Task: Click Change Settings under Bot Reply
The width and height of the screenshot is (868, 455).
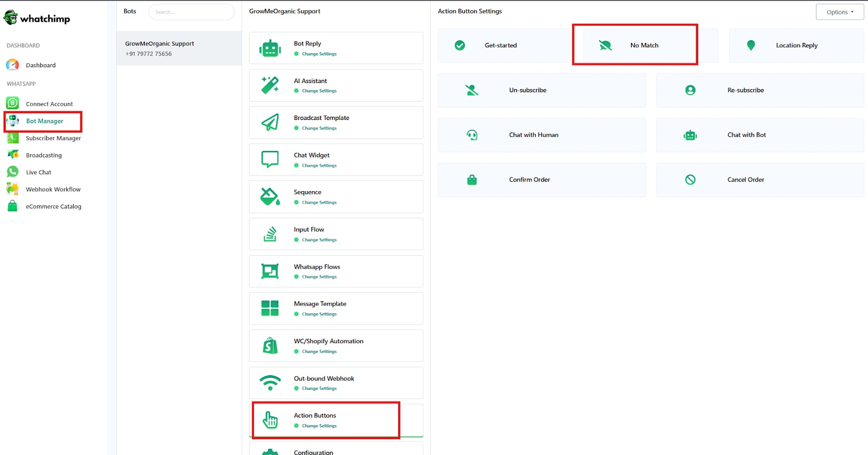Action: pyautogui.click(x=319, y=54)
